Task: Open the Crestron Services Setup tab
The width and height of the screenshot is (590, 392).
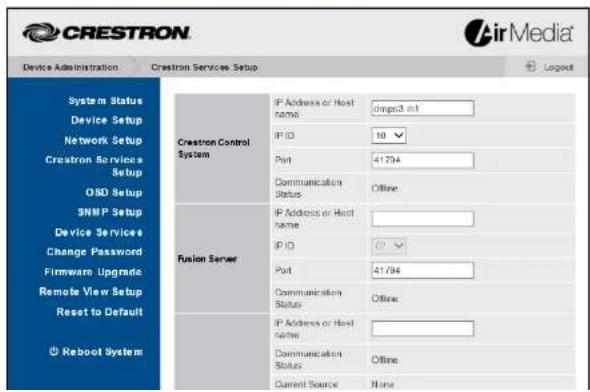Action: pos(204,67)
